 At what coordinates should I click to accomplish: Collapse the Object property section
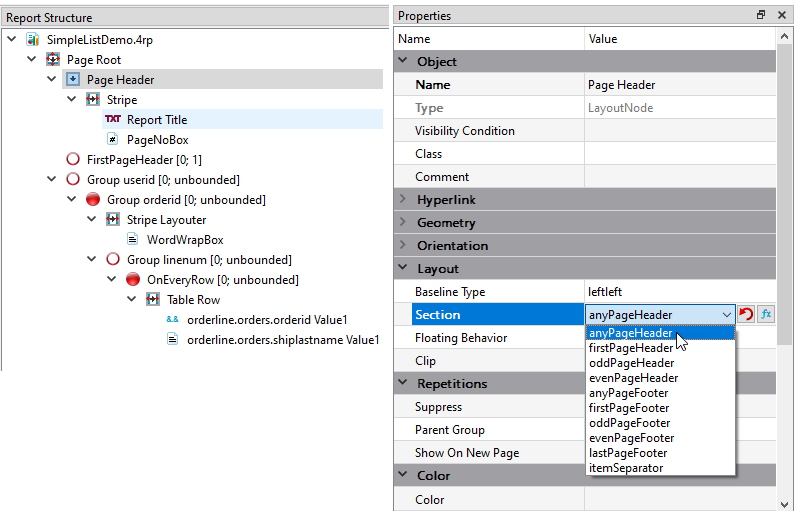point(403,61)
